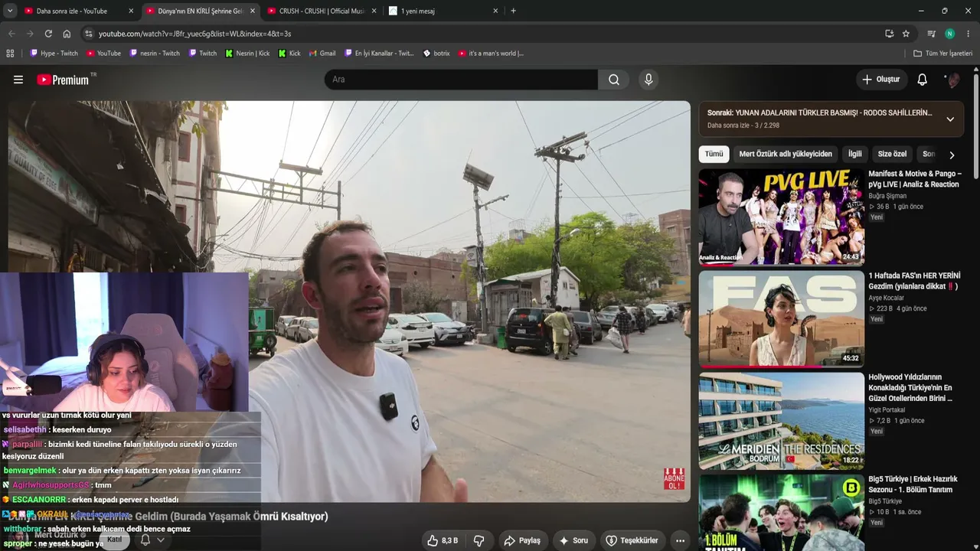980x551 pixels.
Task: Open 'Tüm Yer İşaretleri' bookmarks folder
Action: (x=942, y=54)
